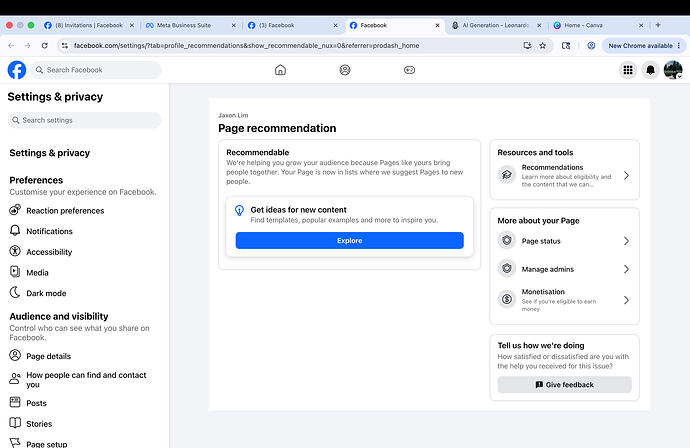Open Chrome three-dot menu
Viewport: 690px width, 448px height.
679,45
